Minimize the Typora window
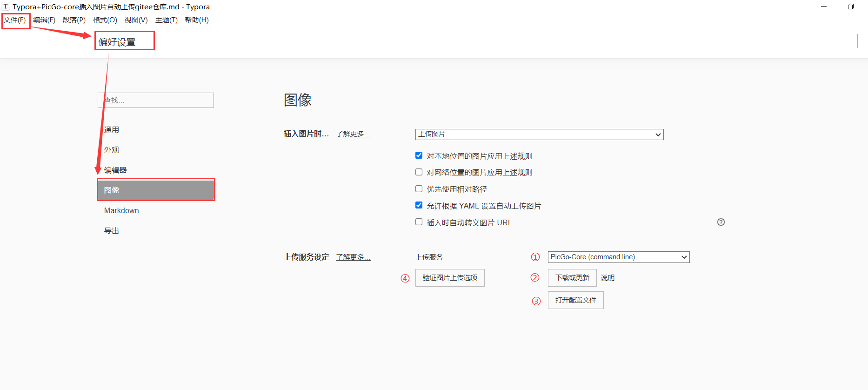The image size is (868, 390). [x=824, y=7]
